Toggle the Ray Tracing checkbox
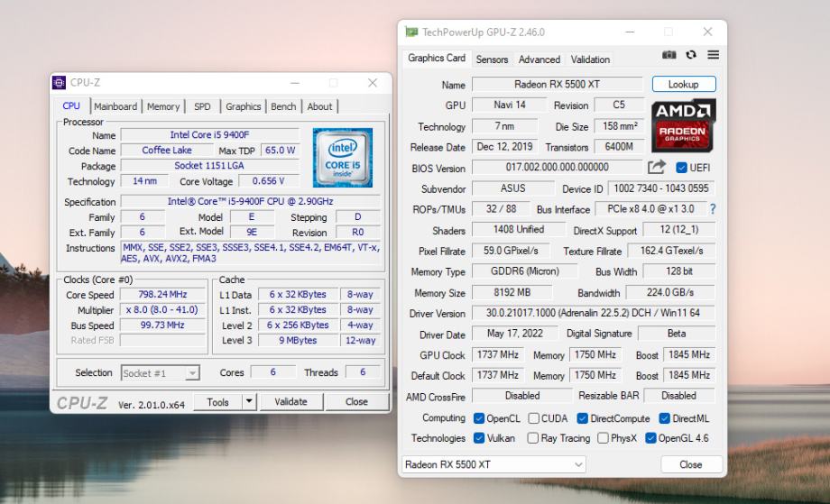830x504 pixels. [534, 438]
